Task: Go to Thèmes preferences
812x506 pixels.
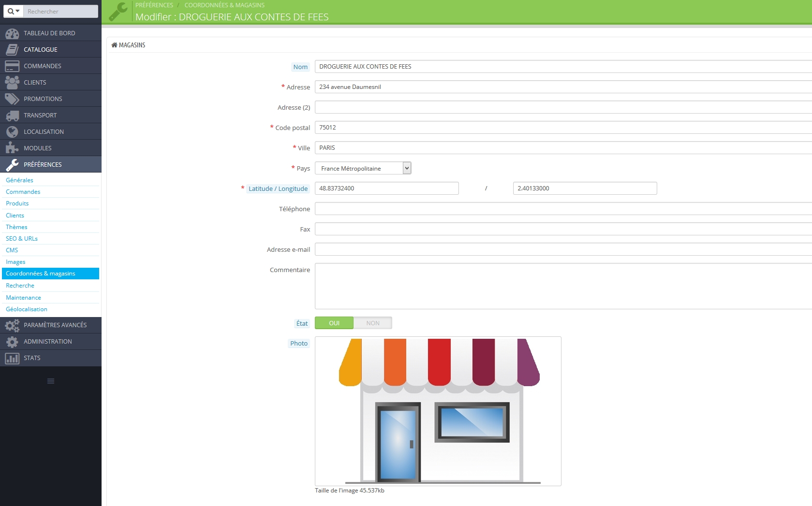Action: point(51,227)
